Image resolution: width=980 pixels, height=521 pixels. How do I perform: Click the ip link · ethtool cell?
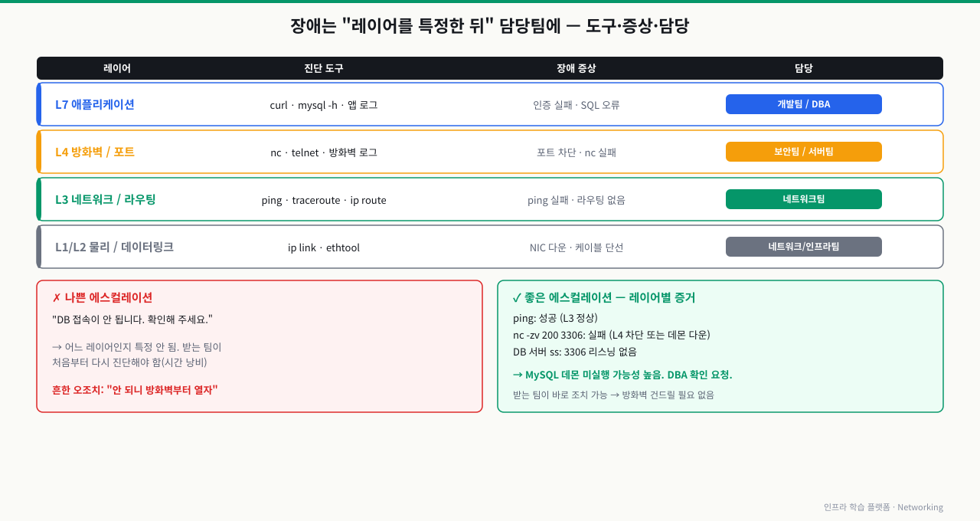click(x=324, y=247)
